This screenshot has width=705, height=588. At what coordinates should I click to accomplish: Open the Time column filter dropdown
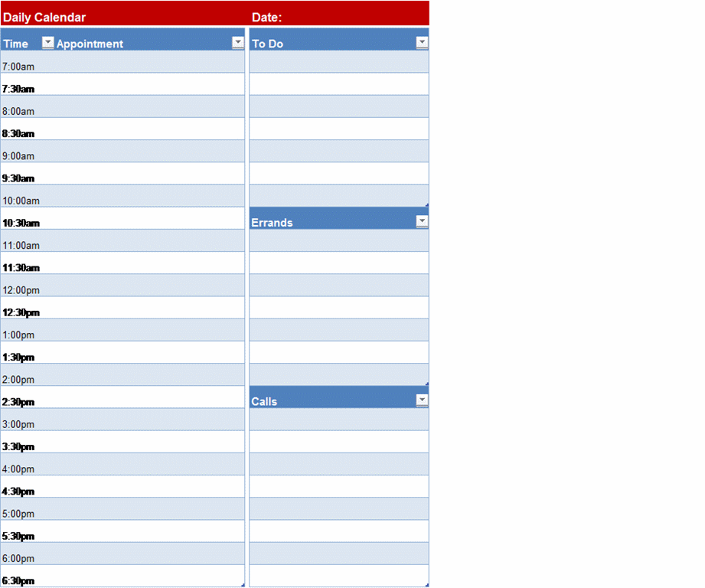point(47,42)
